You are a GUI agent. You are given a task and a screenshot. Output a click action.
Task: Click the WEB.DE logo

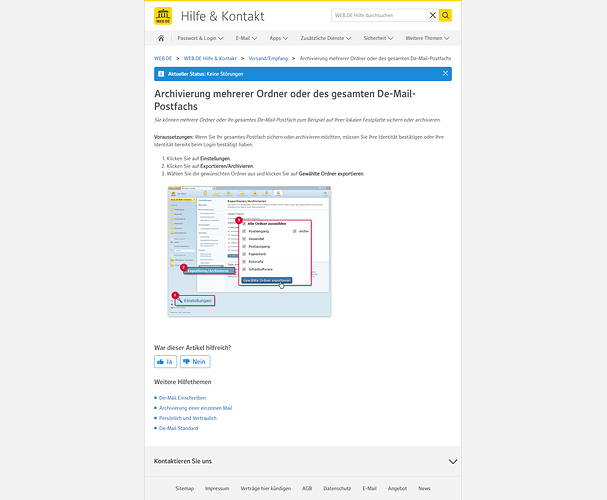(163, 16)
